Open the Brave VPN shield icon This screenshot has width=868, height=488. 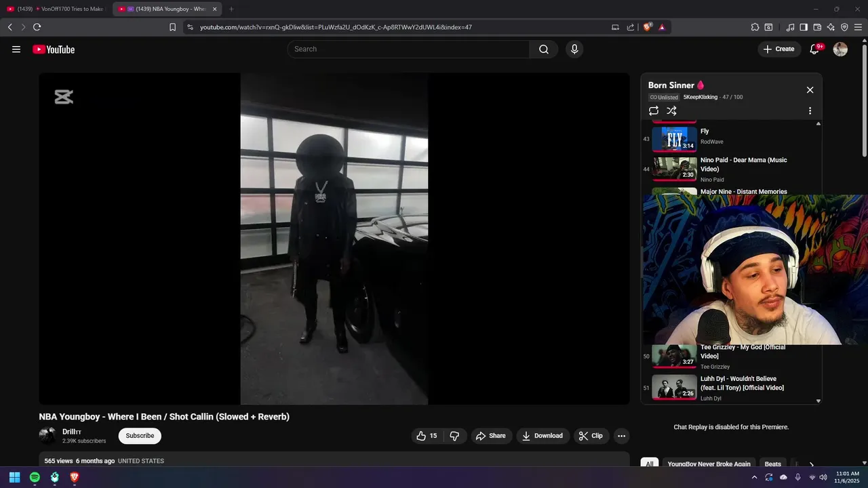pos(844,27)
